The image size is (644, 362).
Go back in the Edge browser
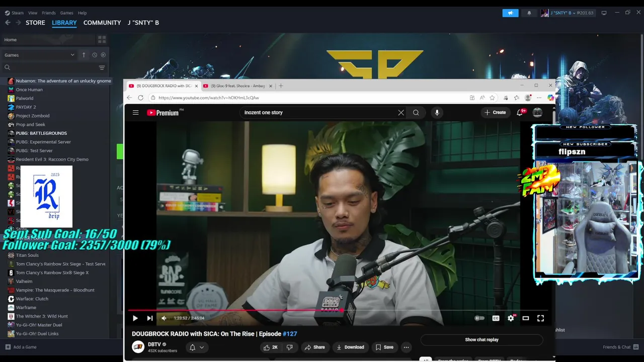point(130,98)
